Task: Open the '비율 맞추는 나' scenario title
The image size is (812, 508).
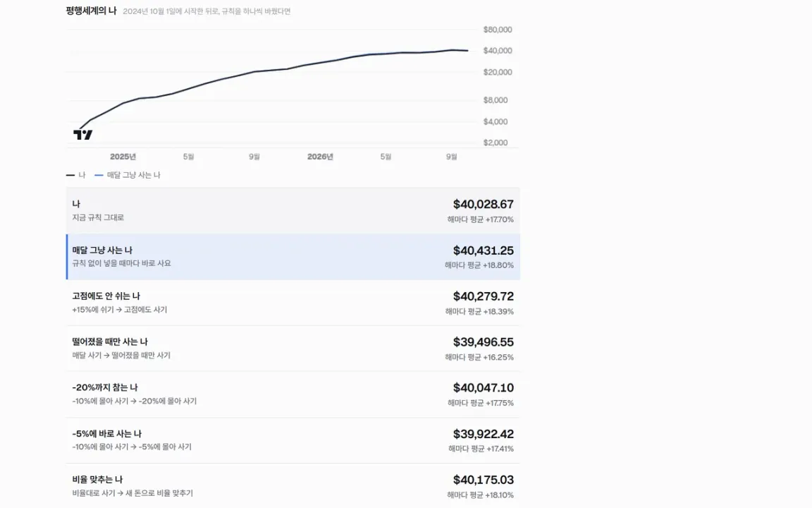Action: (x=97, y=480)
